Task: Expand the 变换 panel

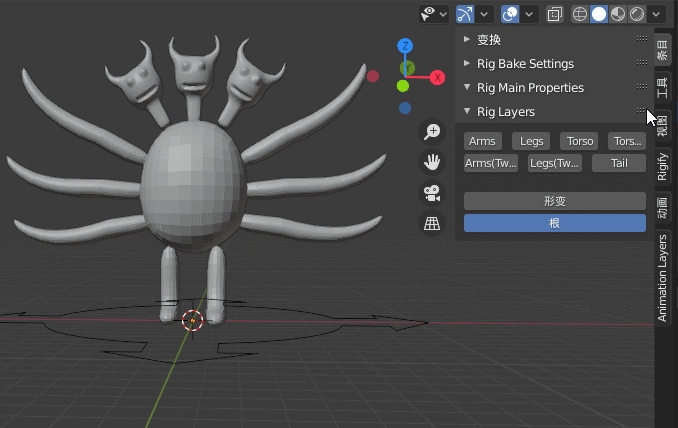Action: pos(467,39)
